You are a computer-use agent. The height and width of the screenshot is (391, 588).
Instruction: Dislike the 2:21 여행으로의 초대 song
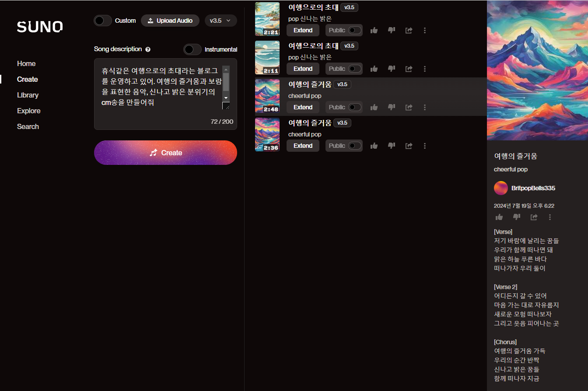[x=392, y=30]
